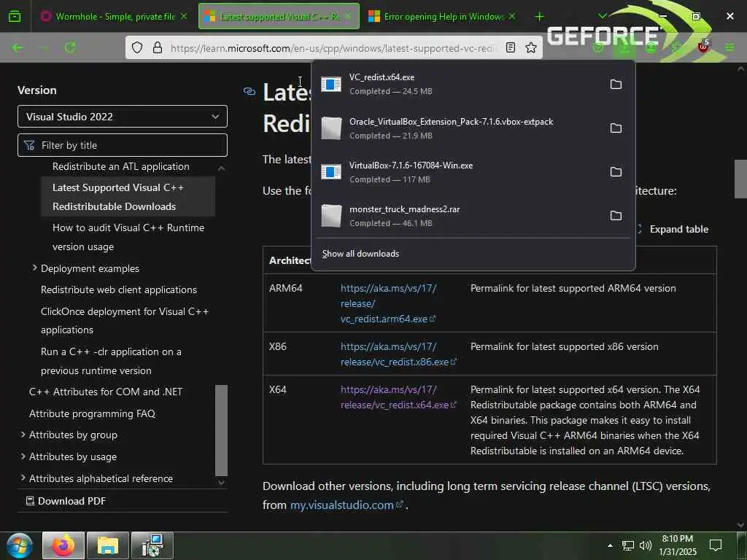747x560 pixels.
Task: Open Oracle_VirtualBox_Extension_Pack download entry
Action: (457, 128)
